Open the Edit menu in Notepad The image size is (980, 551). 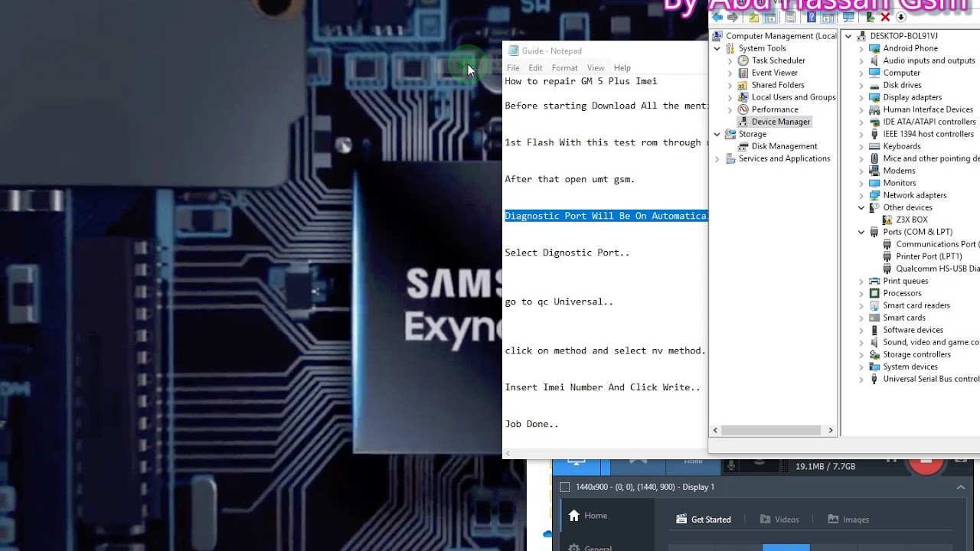pos(535,68)
